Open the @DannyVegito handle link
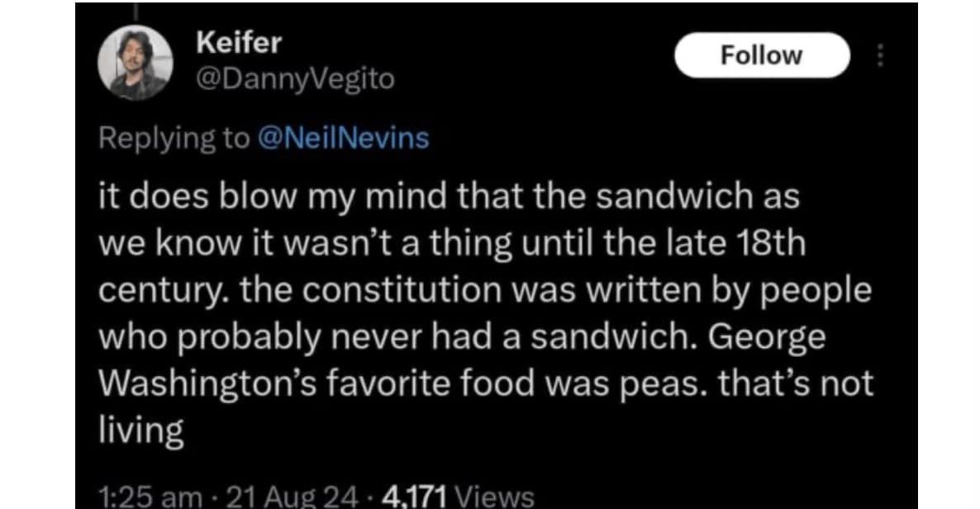This screenshot has width=980, height=509. coord(295,79)
